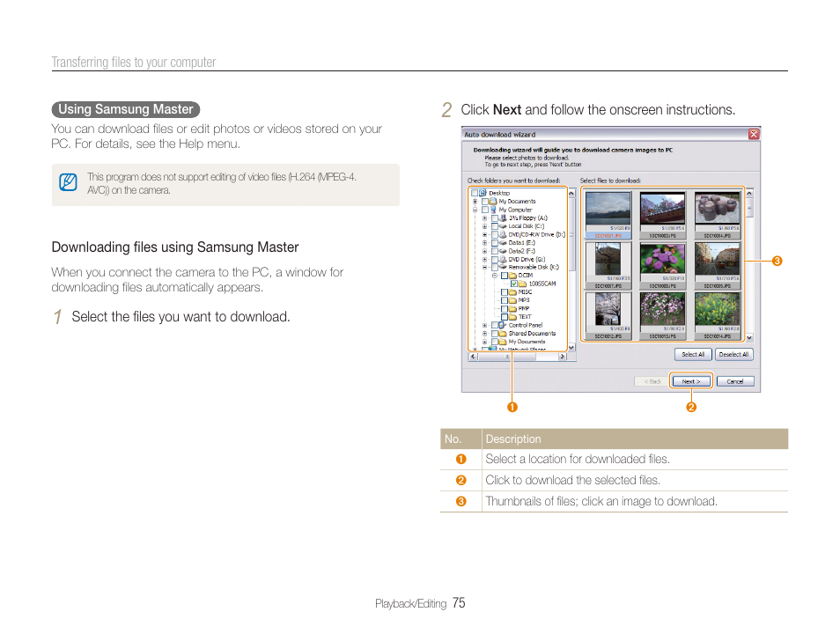The image size is (840, 634).
Task: Check the Removable Disk (K:) checkbox
Action: pos(495,267)
